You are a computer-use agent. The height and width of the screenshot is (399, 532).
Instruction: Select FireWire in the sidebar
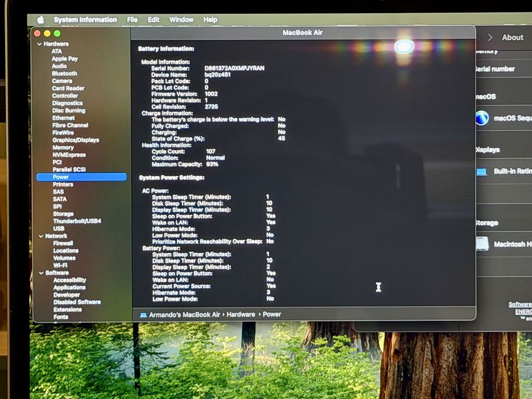point(63,133)
